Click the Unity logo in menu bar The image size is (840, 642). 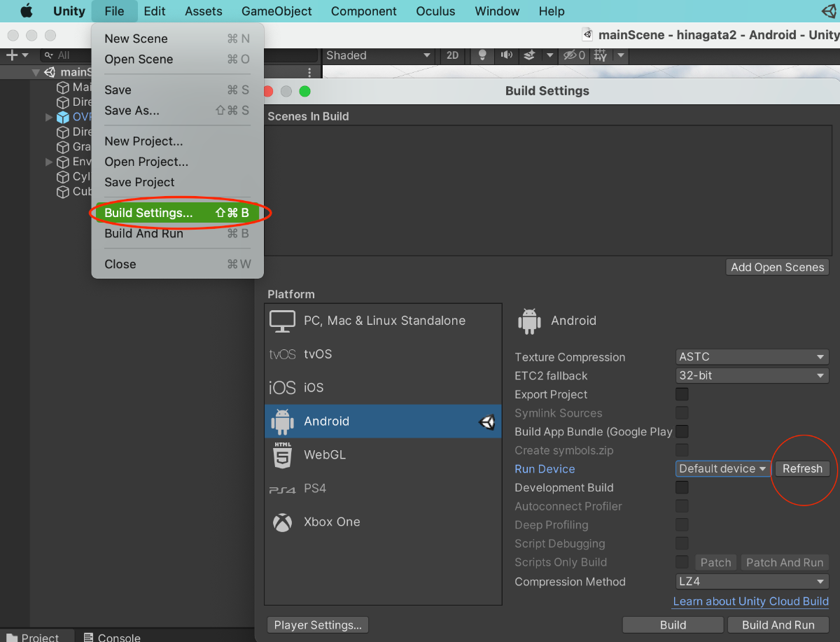(830, 11)
